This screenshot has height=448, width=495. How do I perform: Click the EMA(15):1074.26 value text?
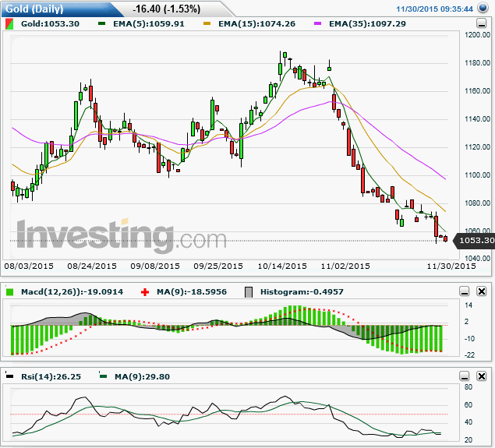257,24
